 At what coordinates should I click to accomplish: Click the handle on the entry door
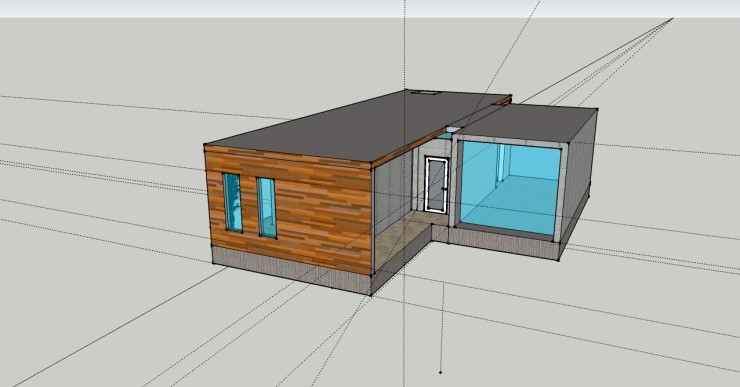[x=444, y=189]
